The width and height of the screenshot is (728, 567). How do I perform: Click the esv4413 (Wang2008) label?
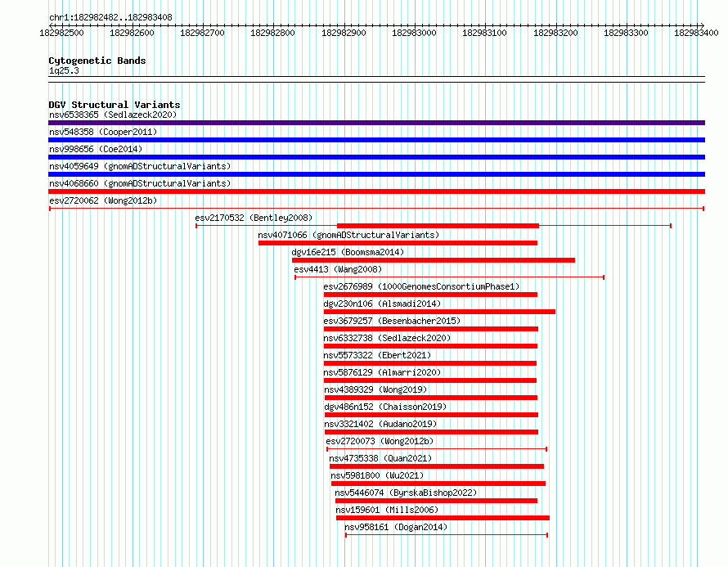coord(338,269)
